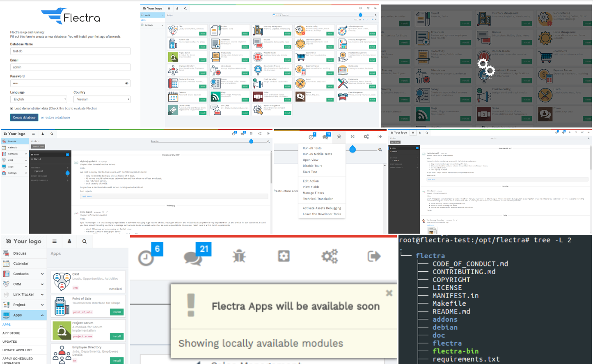This screenshot has width=593, height=364.
Task: Open UPDATE APPS LIST in the bottom-left sidebar
Action: click(17, 350)
